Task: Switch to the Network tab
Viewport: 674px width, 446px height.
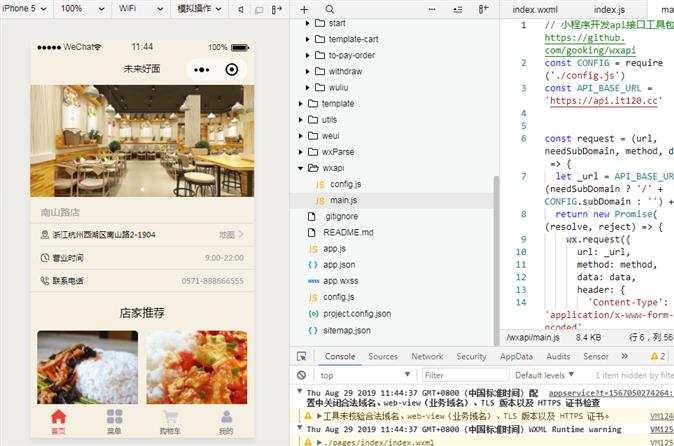Action: (x=426, y=356)
